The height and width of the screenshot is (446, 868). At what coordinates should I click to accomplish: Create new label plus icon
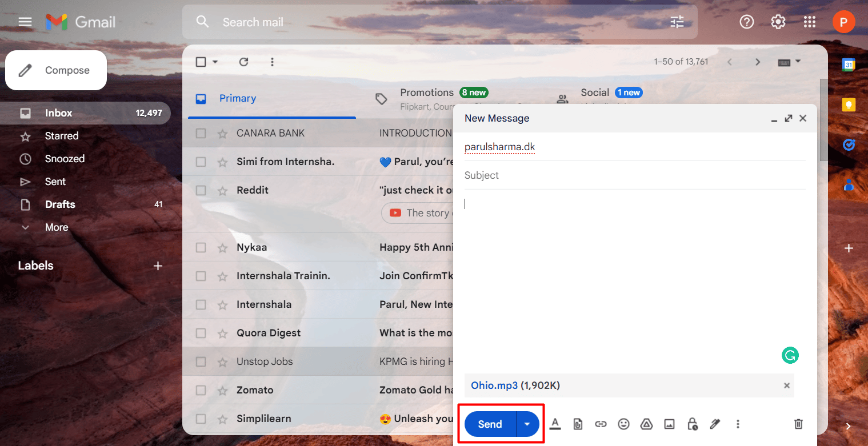pyautogui.click(x=158, y=266)
